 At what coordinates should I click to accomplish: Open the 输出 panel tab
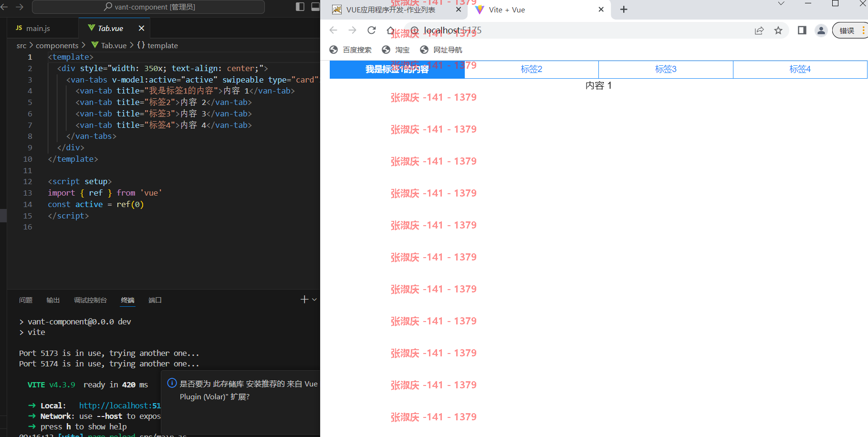[53, 300]
